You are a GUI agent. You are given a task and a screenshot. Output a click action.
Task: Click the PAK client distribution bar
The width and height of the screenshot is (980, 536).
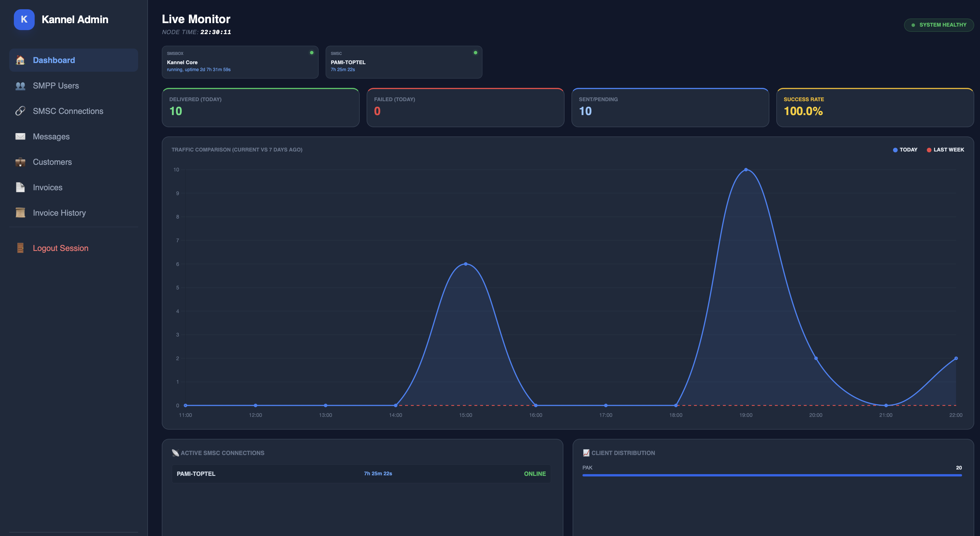point(772,475)
